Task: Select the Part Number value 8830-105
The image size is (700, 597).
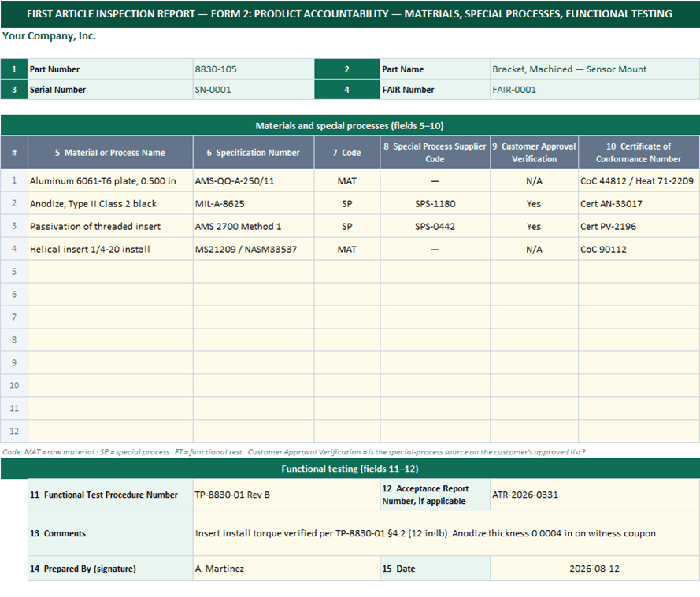Action: click(254, 69)
